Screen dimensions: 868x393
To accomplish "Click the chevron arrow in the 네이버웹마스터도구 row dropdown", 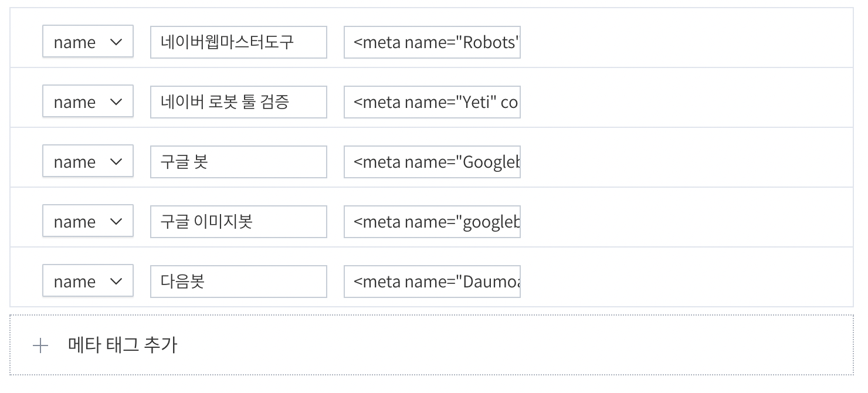I will (116, 42).
